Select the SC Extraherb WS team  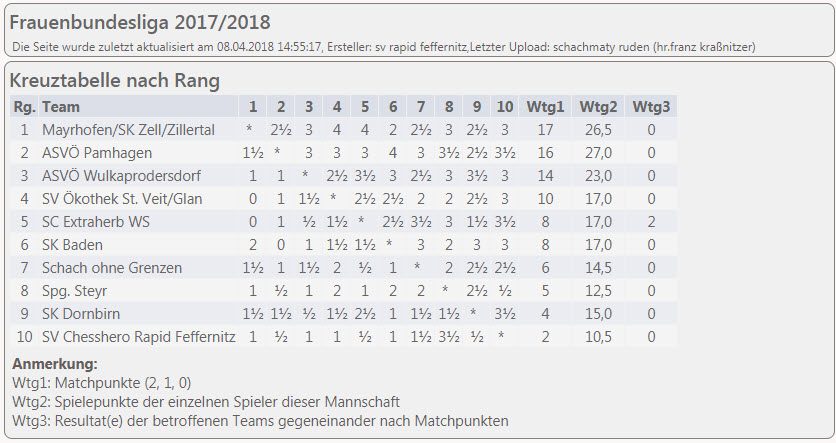coord(95,222)
